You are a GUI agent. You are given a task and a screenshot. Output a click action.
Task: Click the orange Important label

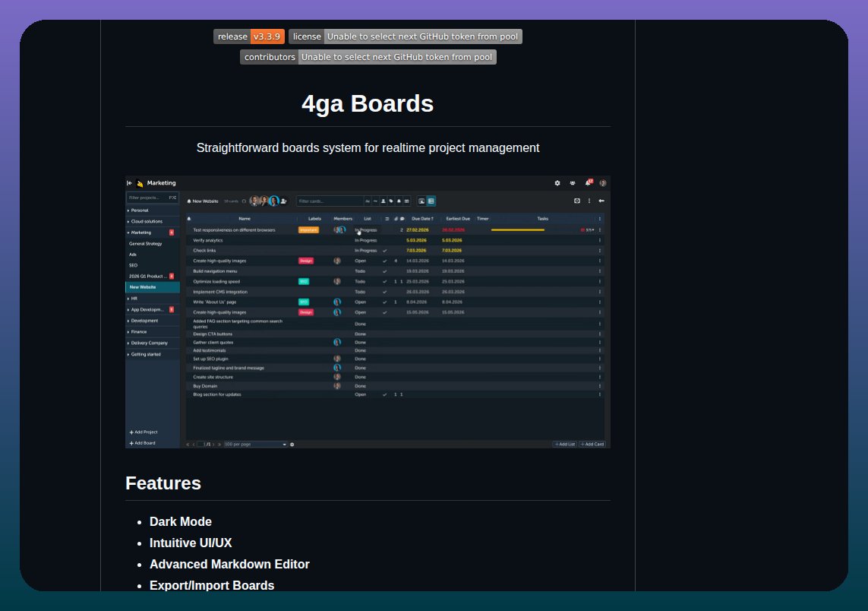[x=308, y=230]
